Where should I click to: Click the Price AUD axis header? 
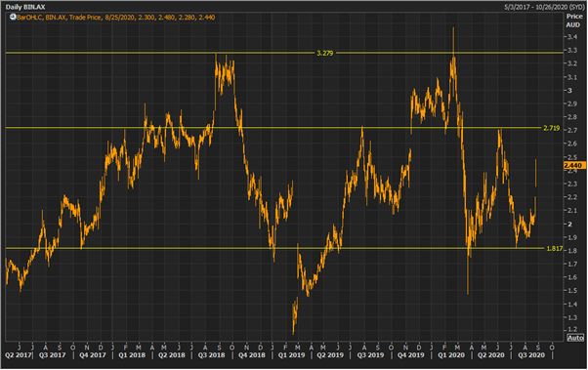click(x=574, y=21)
